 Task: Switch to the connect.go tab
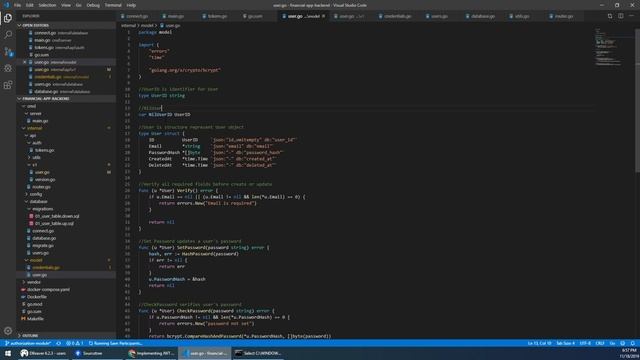pyautogui.click(x=137, y=16)
